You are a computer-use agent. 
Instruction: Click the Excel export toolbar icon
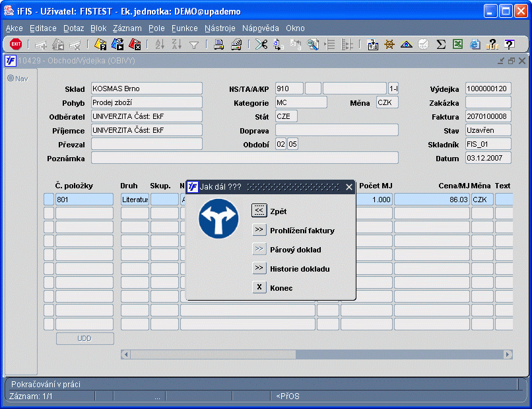pos(457,44)
